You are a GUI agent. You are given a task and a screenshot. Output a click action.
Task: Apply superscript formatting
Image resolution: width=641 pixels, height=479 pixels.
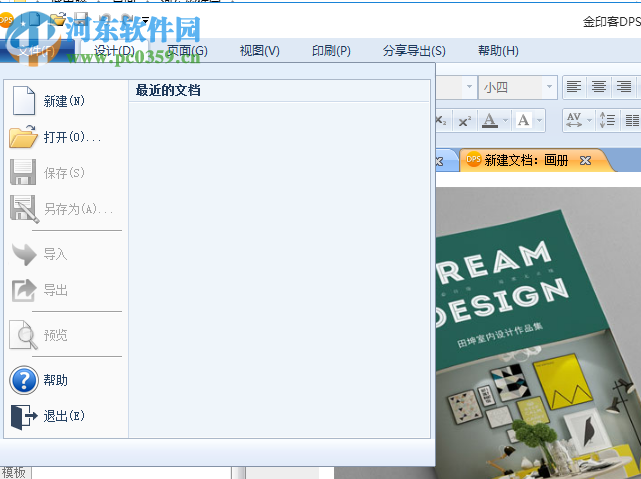tap(465, 121)
